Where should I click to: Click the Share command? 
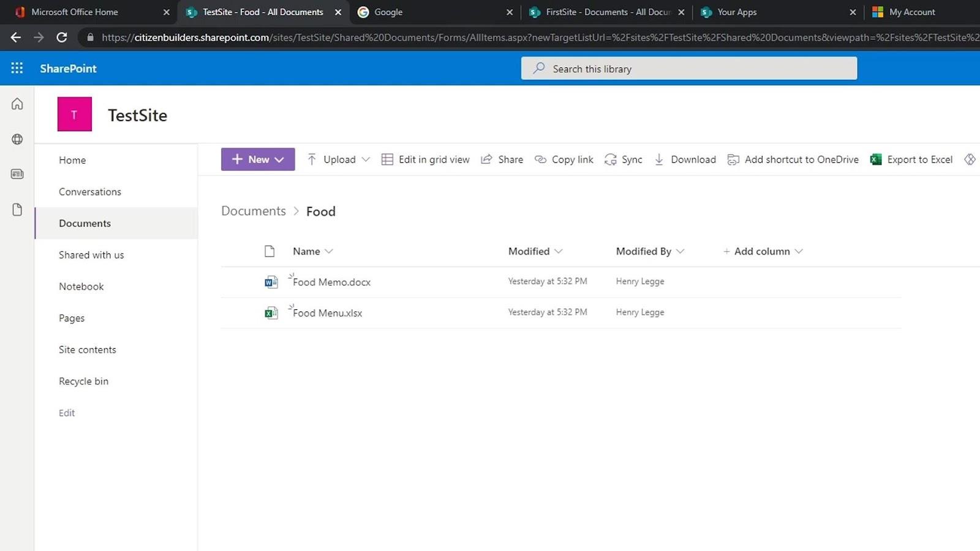(502, 159)
